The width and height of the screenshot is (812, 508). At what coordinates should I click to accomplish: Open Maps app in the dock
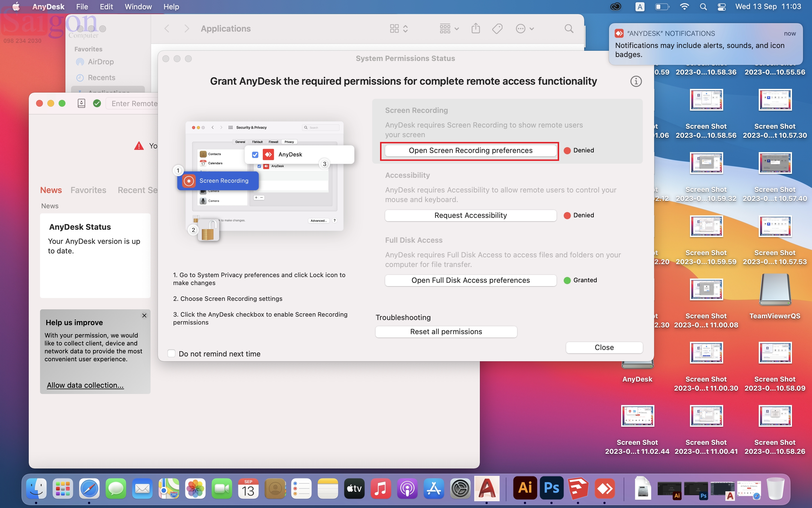(169, 489)
